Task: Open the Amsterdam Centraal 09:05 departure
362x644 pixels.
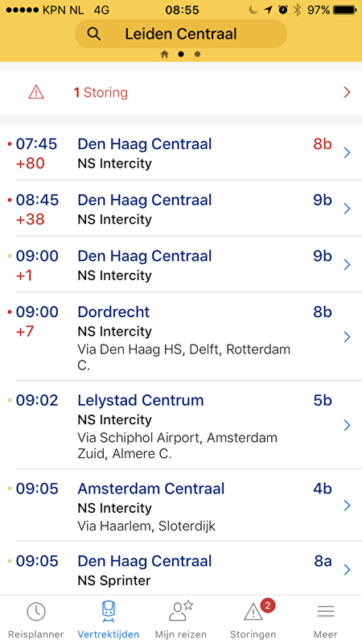Action: pos(181,506)
